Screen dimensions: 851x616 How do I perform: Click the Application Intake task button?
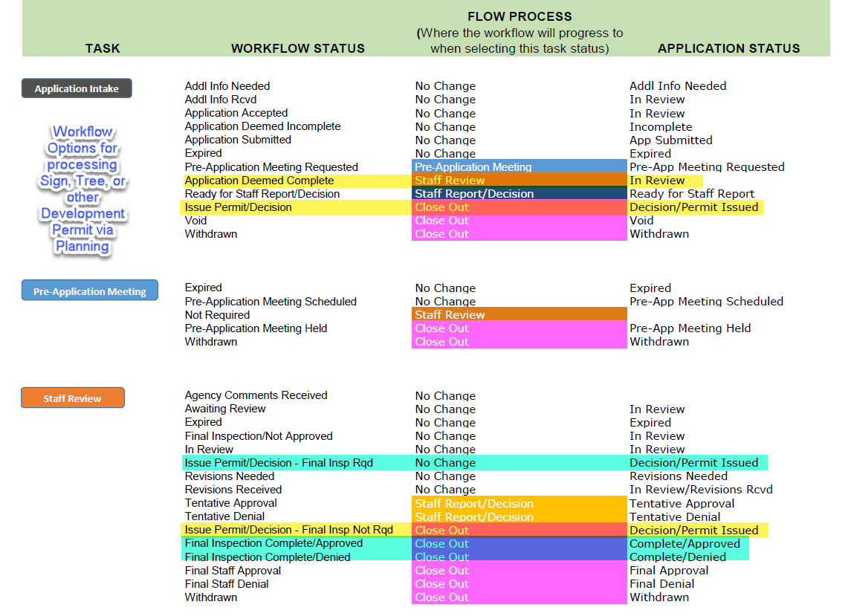pos(77,88)
